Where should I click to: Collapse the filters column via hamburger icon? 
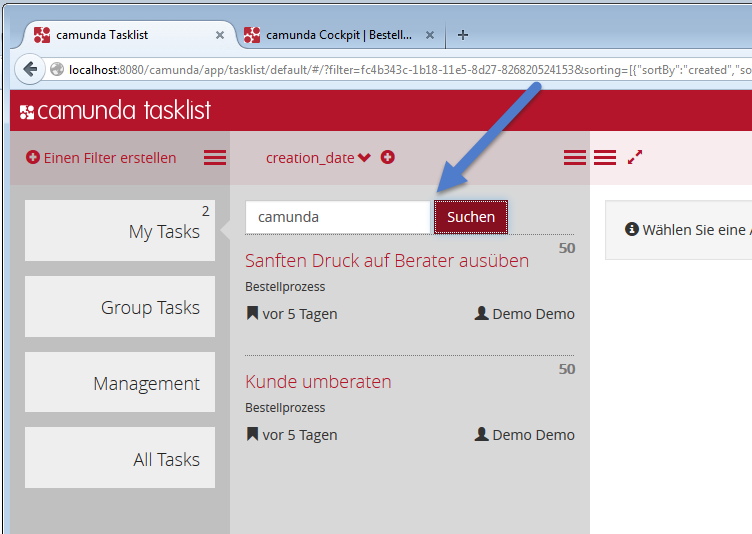click(215, 157)
